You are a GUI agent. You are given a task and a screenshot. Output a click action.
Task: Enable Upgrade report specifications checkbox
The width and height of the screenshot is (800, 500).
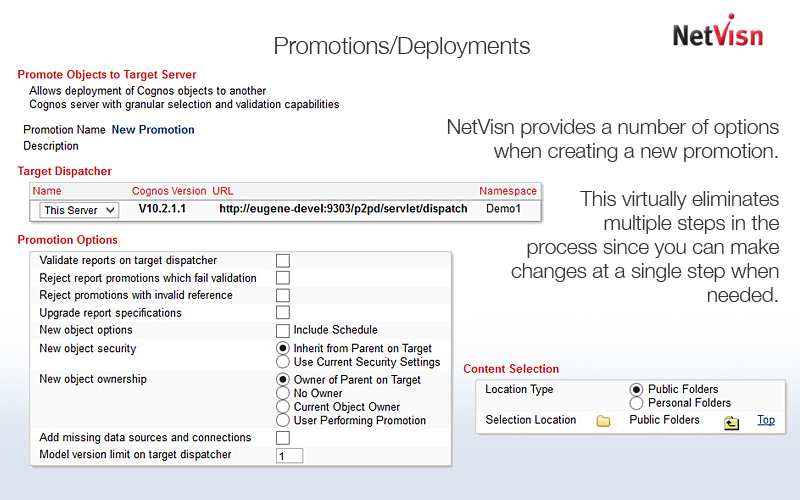tap(283, 313)
